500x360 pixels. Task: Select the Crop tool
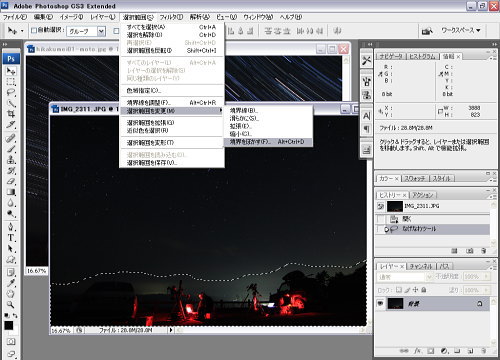tap(11, 114)
